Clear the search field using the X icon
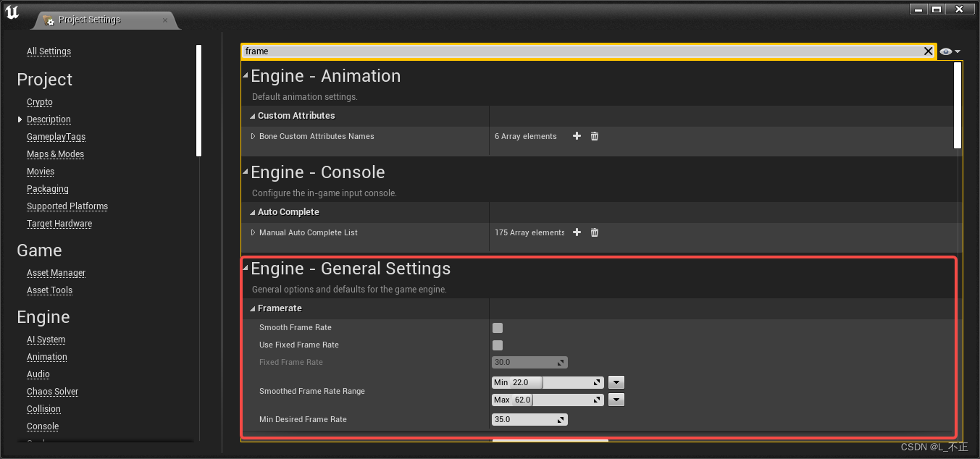Screen dimensions: 980x459 click(928, 51)
